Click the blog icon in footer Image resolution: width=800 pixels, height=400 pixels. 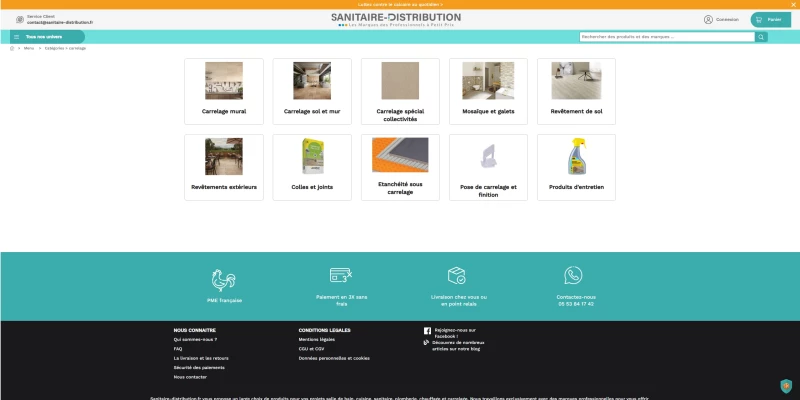point(427,343)
